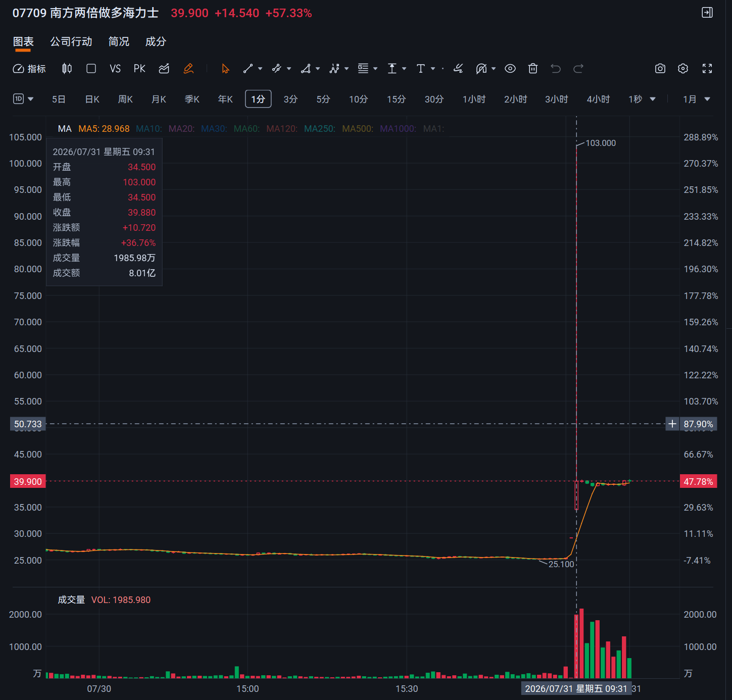Enter fullscreen chart mode
The image size is (732, 700).
point(707,69)
